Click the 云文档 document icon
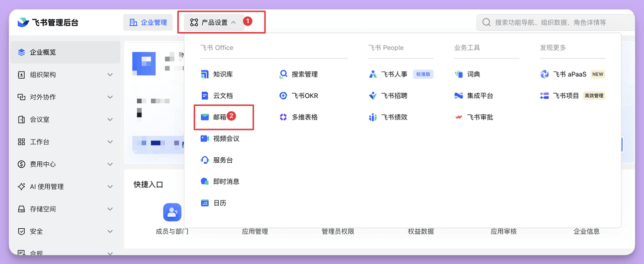This screenshot has height=264, width=644. tap(205, 95)
